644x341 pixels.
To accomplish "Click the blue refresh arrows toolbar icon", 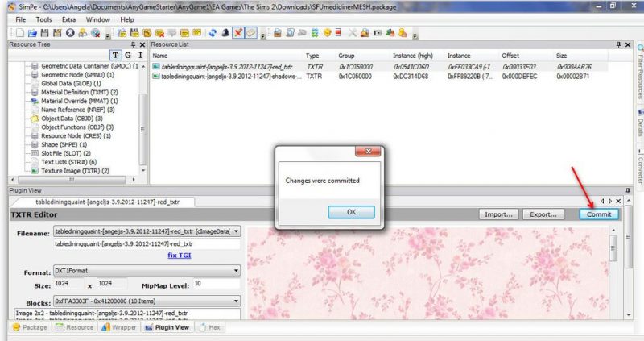I will 213,33.
